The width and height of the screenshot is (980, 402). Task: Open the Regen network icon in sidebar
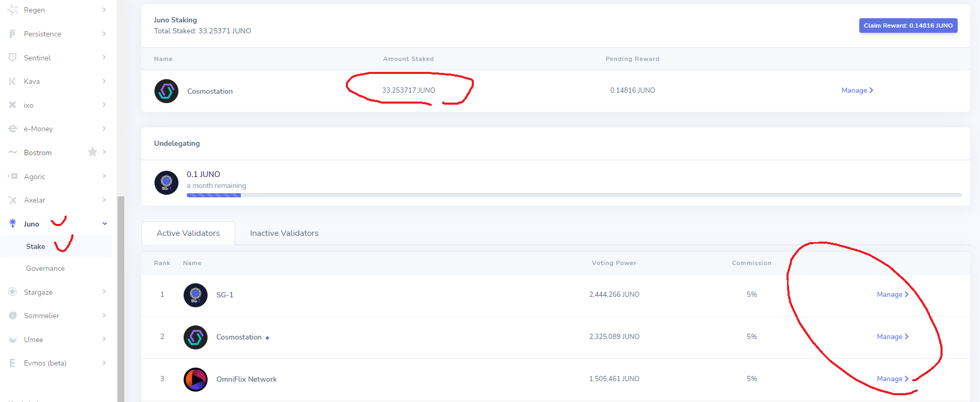coord(12,10)
